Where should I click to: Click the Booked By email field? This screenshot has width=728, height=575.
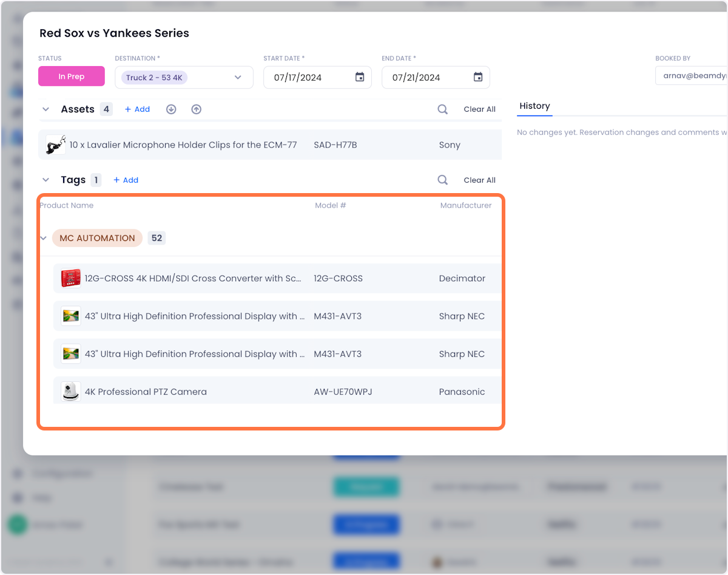point(692,76)
